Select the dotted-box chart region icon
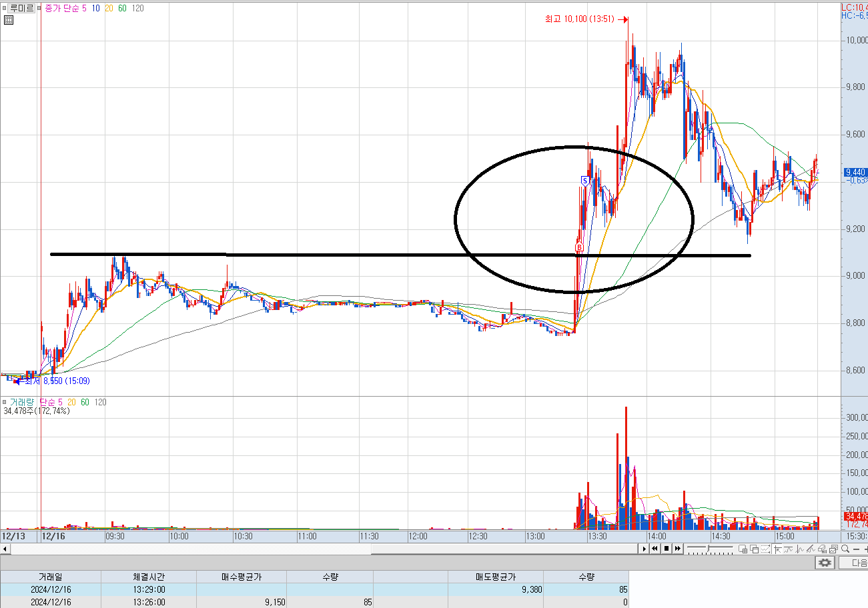Viewport: 868px width, 608px height. click(x=765, y=549)
